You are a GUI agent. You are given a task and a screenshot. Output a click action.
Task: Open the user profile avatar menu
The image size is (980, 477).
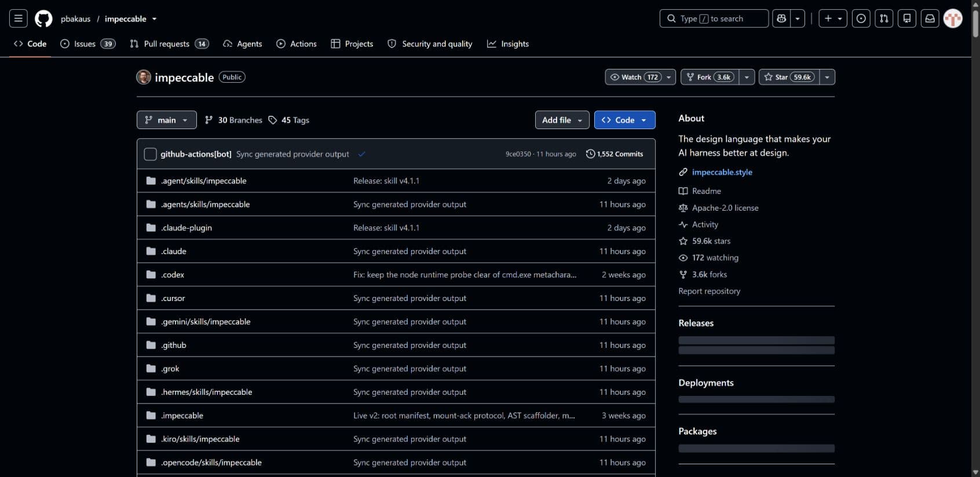tap(953, 19)
